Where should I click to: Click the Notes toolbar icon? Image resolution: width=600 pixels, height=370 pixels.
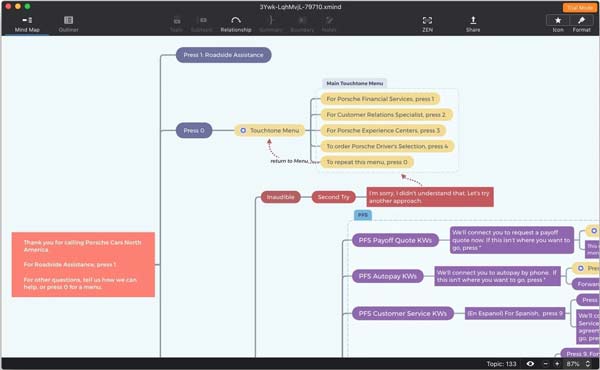(x=329, y=20)
